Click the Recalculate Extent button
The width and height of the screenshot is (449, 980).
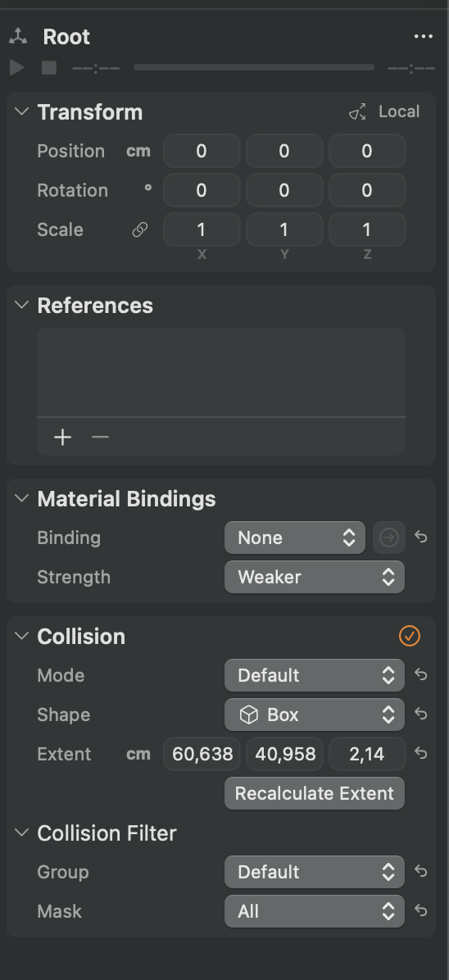click(315, 793)
